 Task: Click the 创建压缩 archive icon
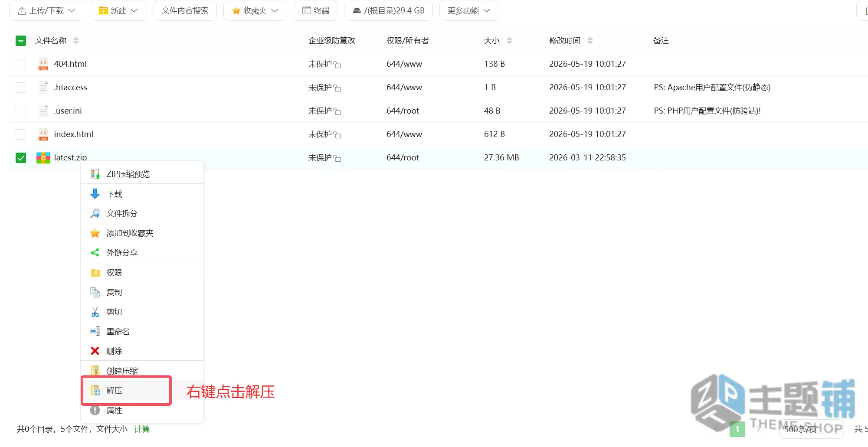95,370
